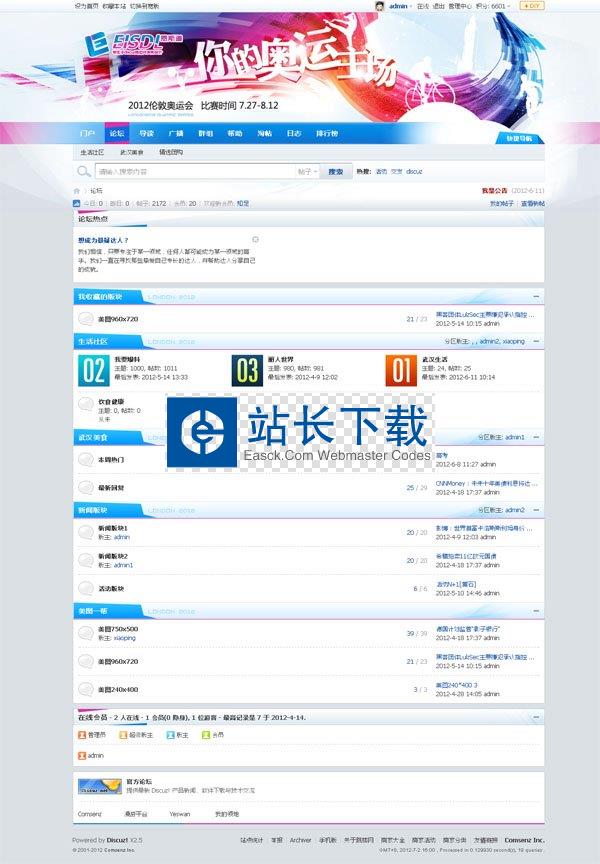Click the 本周热门 board bubble icon
Viewport: 600px width, 864px height.
click(85, 459)
